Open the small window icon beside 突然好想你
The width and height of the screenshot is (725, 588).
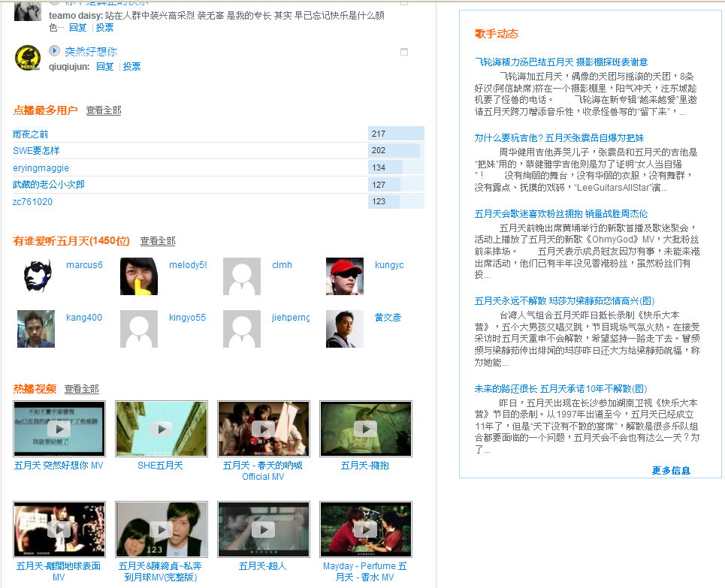pyautogui.click(x=404, y=52)
